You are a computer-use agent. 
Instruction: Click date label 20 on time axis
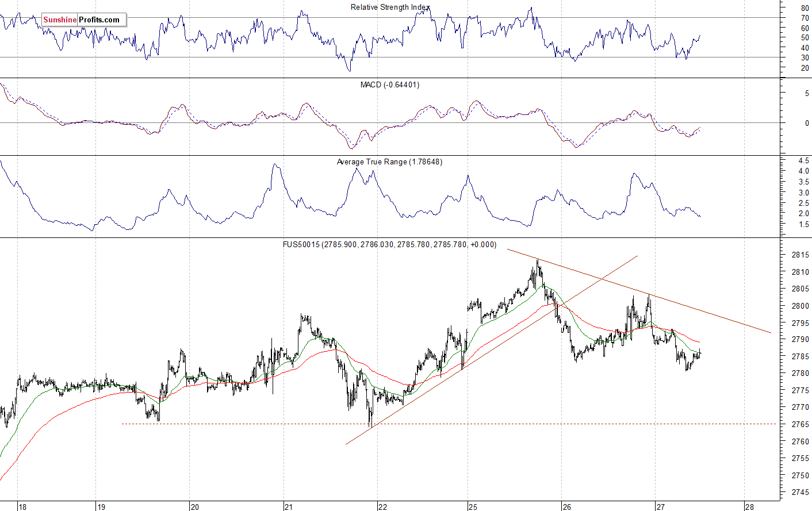pyautogui.click(x=194, y=506)
